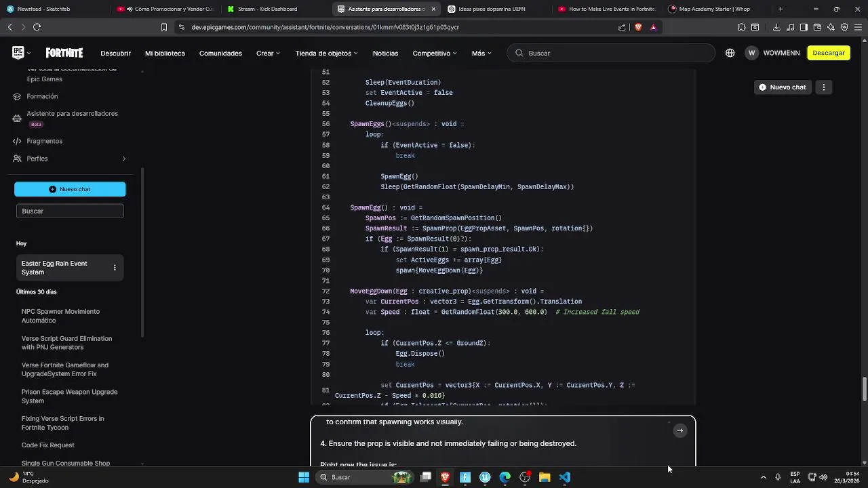Open the browser extensions puzzle icon
Screen dimensions: 868x488
coord(741,27)
